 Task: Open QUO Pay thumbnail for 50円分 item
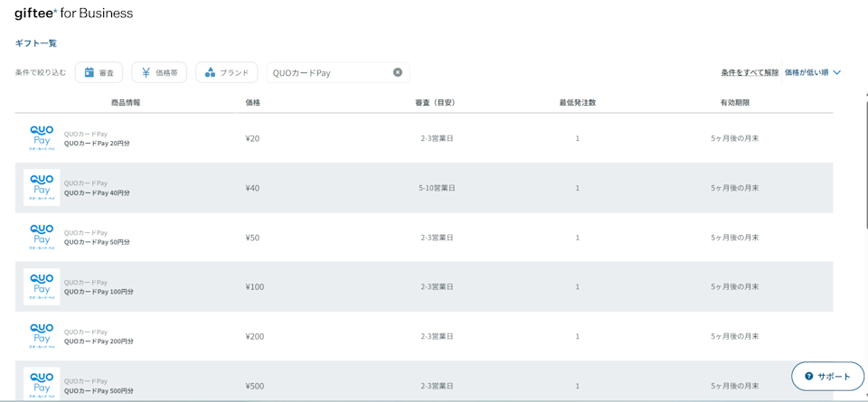point(42,238)
